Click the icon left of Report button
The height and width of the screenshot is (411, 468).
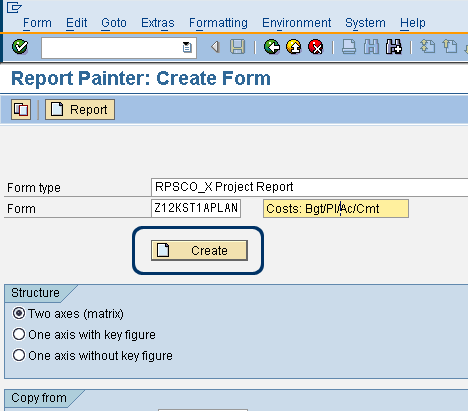21,109
